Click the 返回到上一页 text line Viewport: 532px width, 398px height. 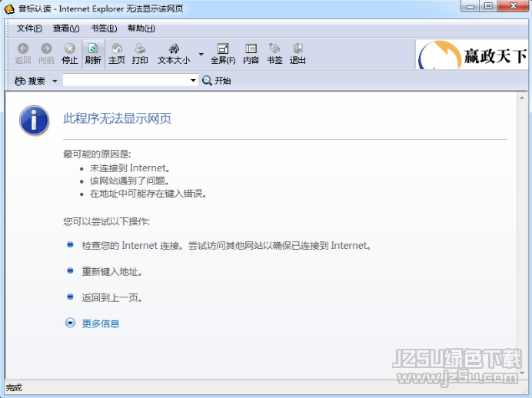[x=111, y=297]
